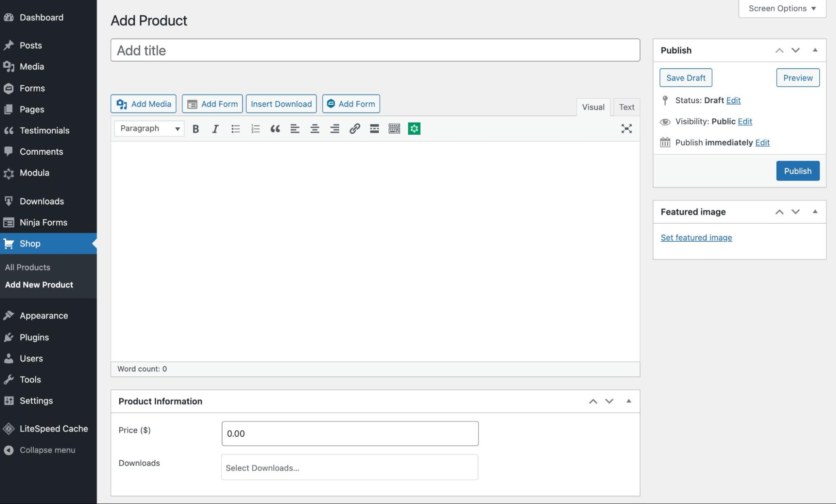Switch to Visual editor tab
836x504 pixels.
click(x=593, y=106)
